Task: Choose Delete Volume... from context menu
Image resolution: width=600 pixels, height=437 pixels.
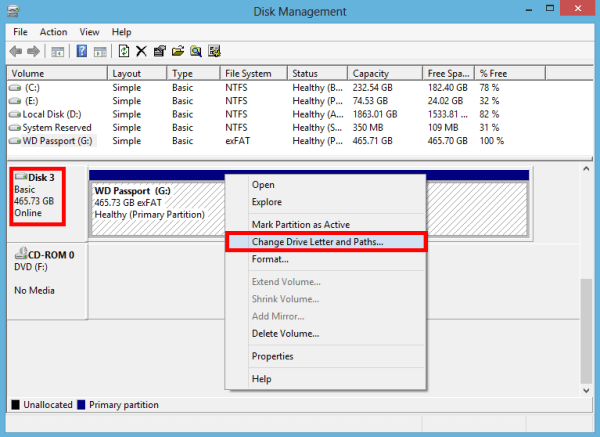Action: tap(326, 333)
